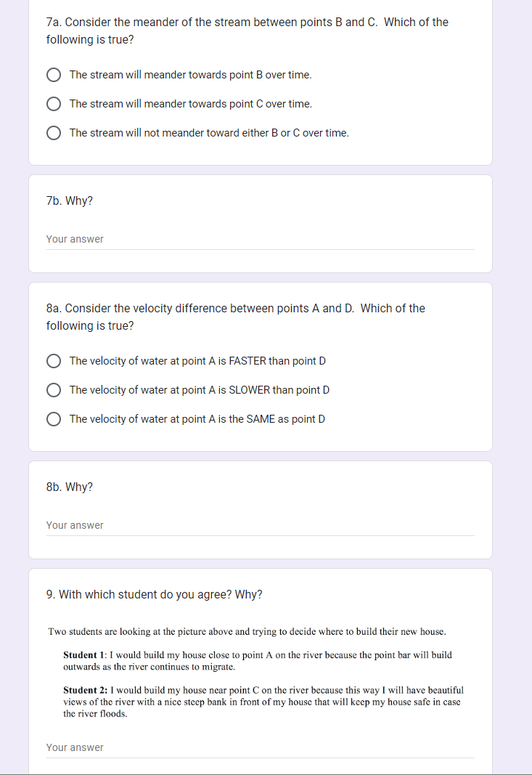
Task: Click the label text next to the FASTER radio
Action: tap(197, 361)
